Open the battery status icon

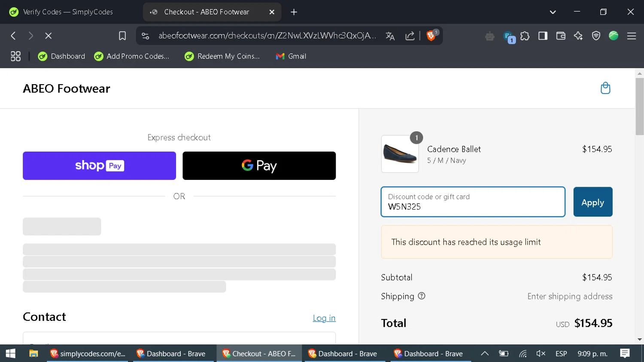pyautogui.click(x=503, y=353)
